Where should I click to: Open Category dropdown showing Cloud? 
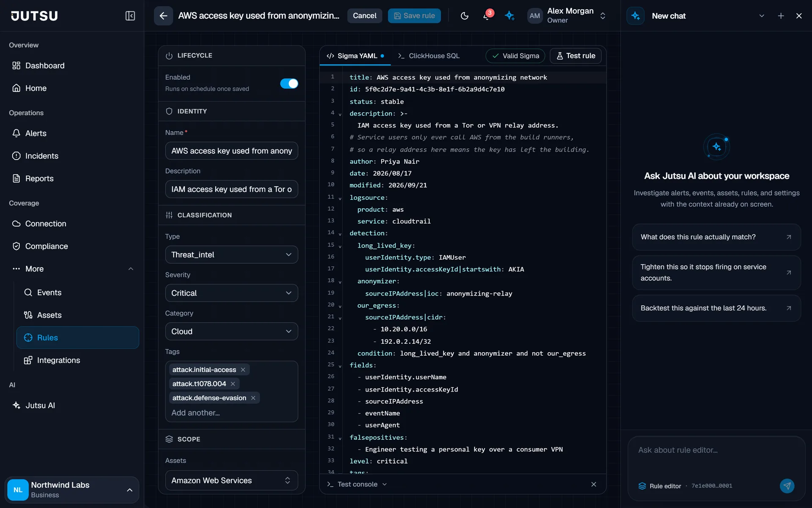[x=232, y=331]
